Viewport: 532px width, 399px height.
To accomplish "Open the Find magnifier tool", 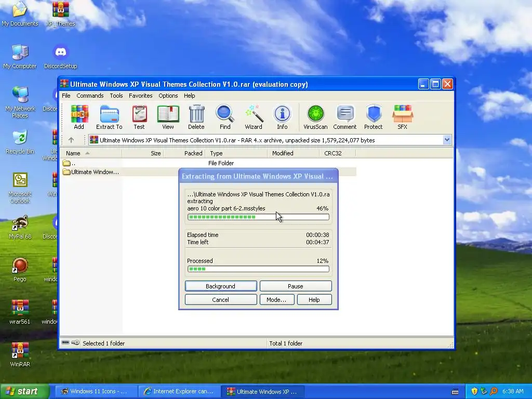I will (x=225, y=117).
